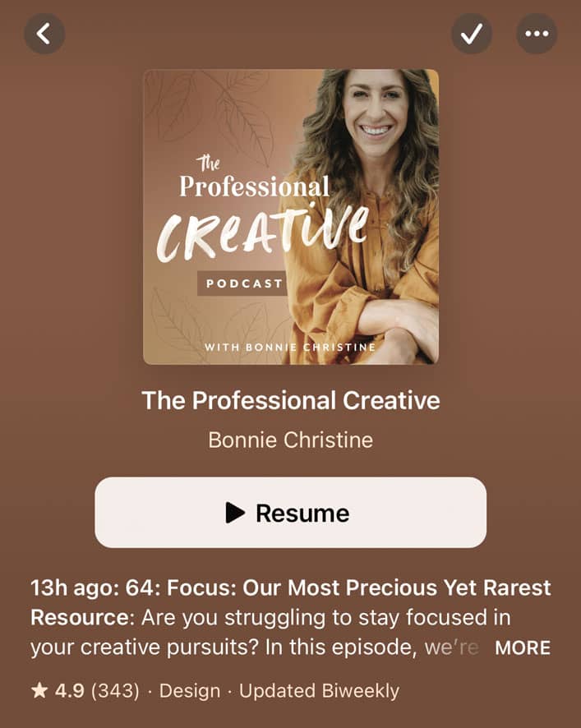Viewport: 581px width, 728px height.
Task: Expand the episode description with MORE
Action: 523,647
